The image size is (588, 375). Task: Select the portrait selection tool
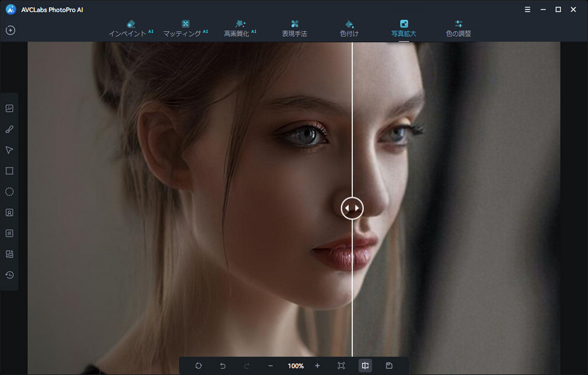pyautogui.click(x=9, y=212)
